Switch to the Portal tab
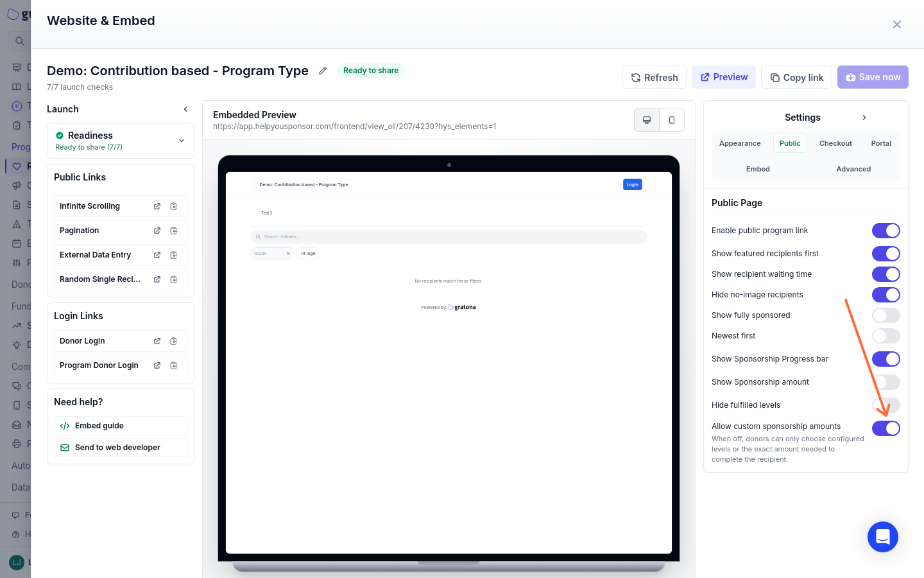 881,143
